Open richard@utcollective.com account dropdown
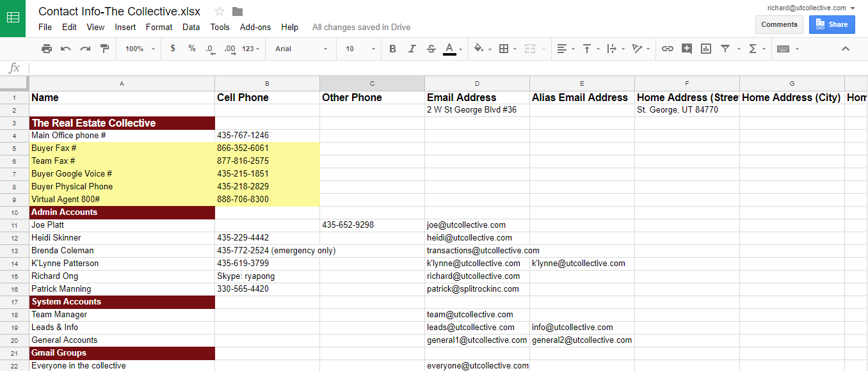 pos(811,8)
